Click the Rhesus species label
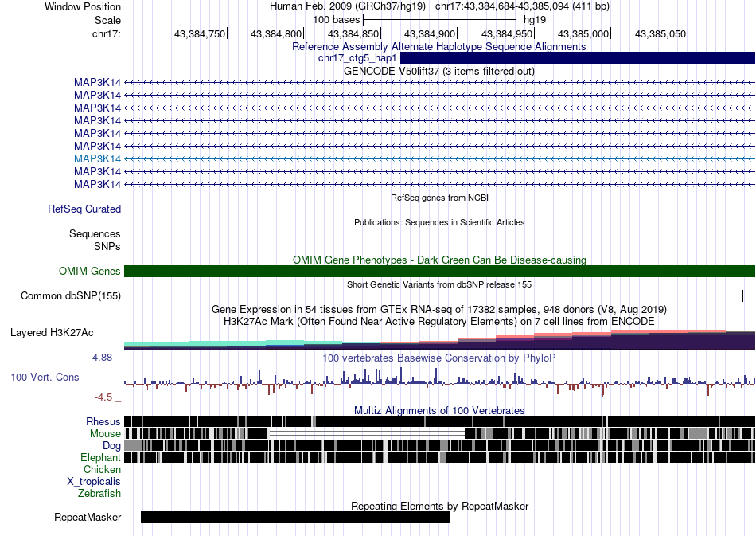The height and width of the screenshot is (536, 756). tap(103, 421)
